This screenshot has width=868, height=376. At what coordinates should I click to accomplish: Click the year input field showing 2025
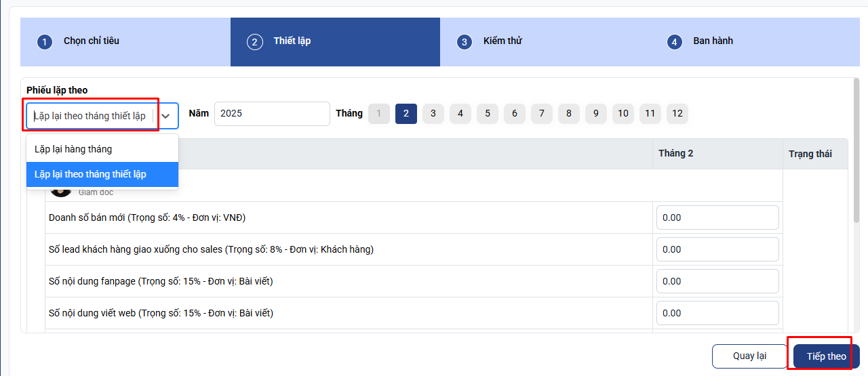[x=272, y=113]
